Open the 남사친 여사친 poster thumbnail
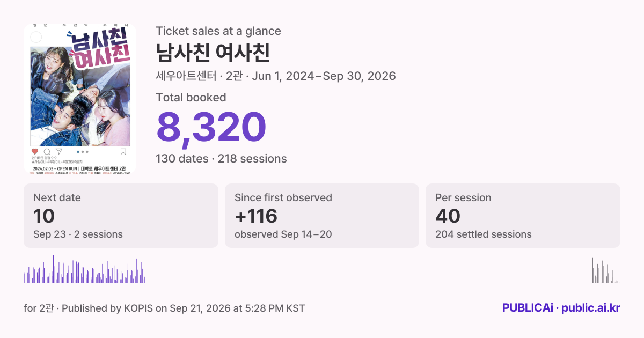 [80, 98]
